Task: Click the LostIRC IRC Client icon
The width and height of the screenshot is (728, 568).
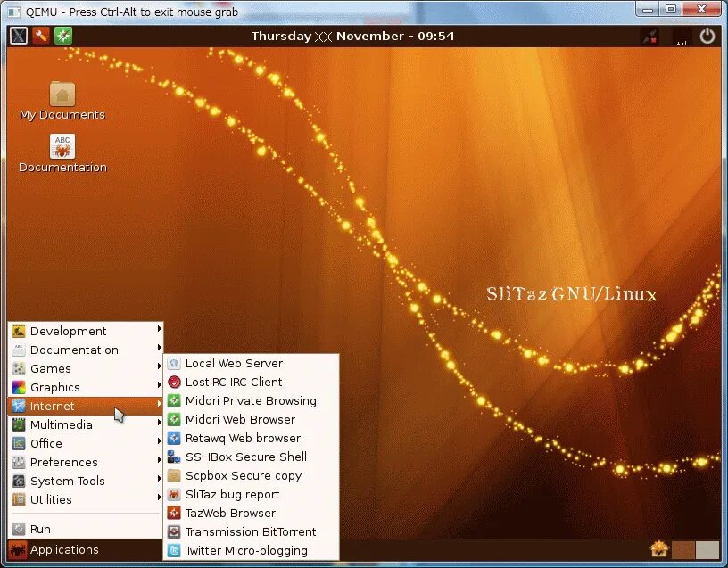Action: pyautogui.click(x=174, y=382)
